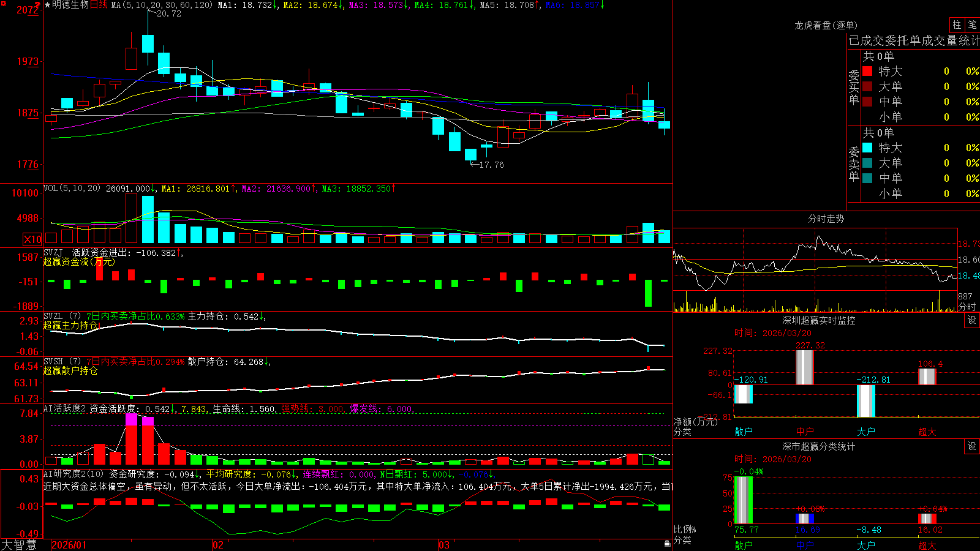Click the 委买单 section label
The height and width of the screenshot is (551, 980).
(x=854, y=88)
